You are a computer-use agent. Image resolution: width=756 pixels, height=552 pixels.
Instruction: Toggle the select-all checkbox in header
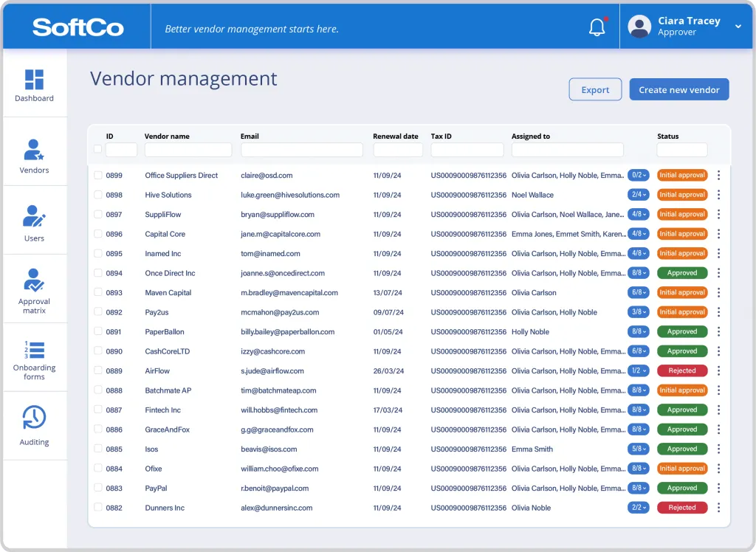[x=98, y=149]
